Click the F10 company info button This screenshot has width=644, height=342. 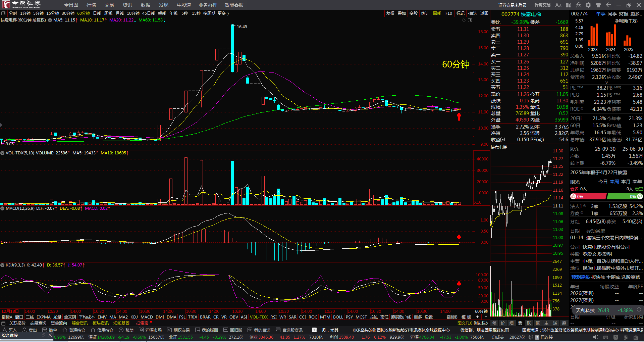[x=449, y=13]
